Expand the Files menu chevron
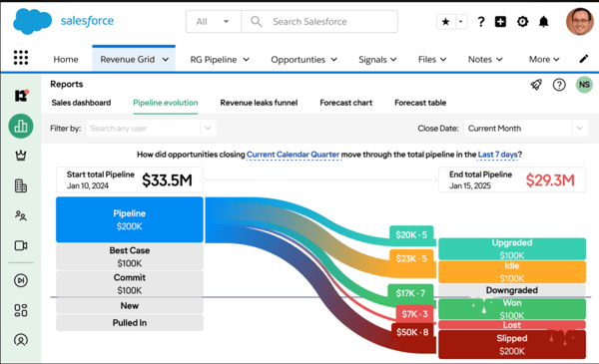 (x=443, y=60)
